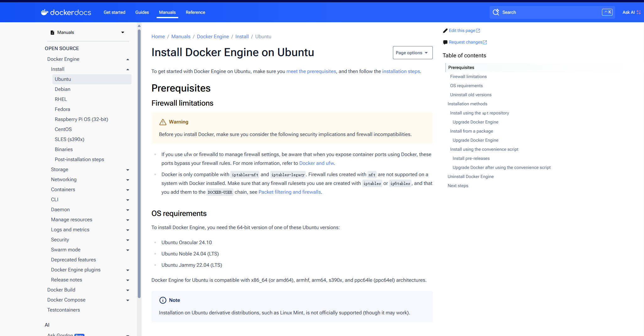644x336 pixels.
Task: Select Firewall limitations in the table of contents
Action: [468, 76]
